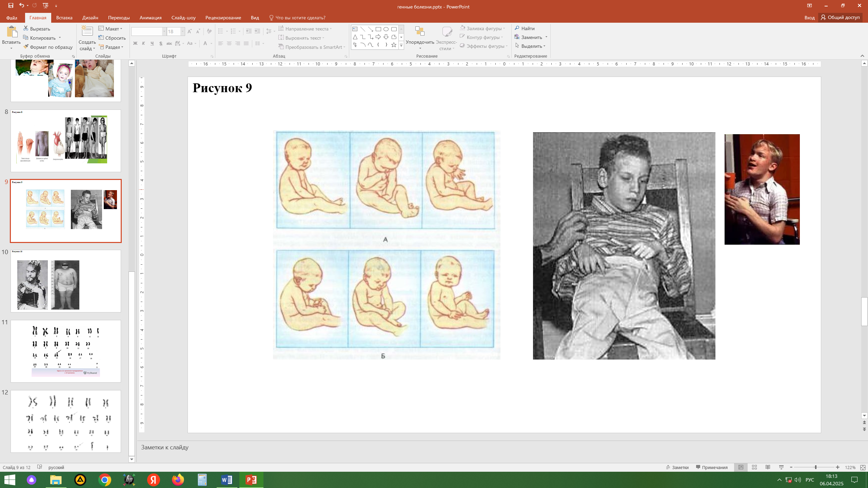The image size is (868, 488).
Task: Expand the shapes gallery more arrow
Action: coord(401,45)
